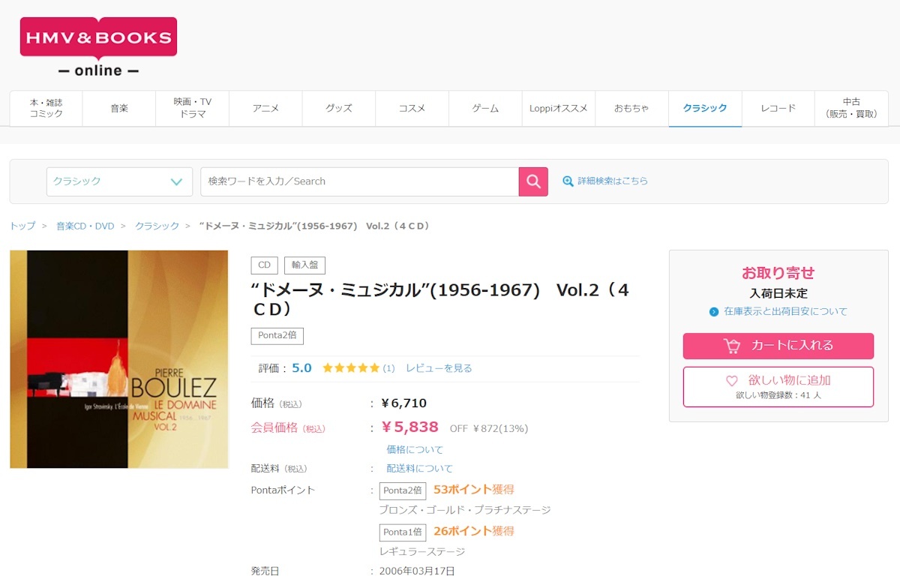This screenshot has width=900, height=588.
Task: Select the アニメ tab
Action: [x=265, y=108]
